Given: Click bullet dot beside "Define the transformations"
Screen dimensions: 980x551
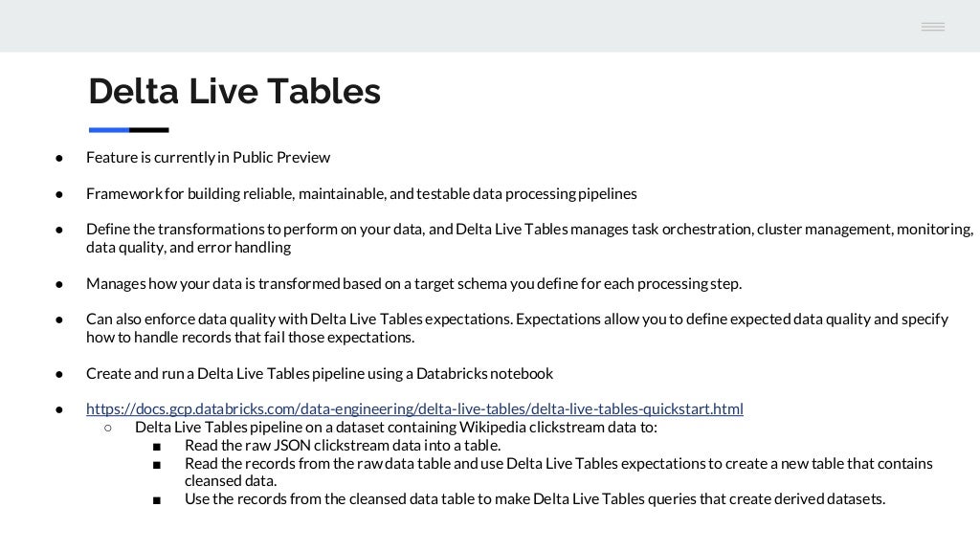Looking at the screenshot, I should [x=59, y=230].
